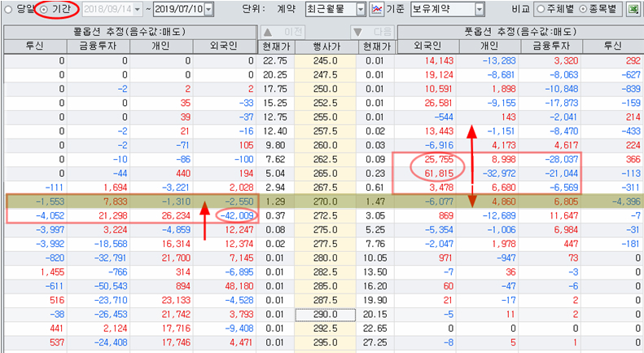Viewport: 644px width, 353px height.
Task: Click the Excel export icon
Action: [x=633, y=10]
